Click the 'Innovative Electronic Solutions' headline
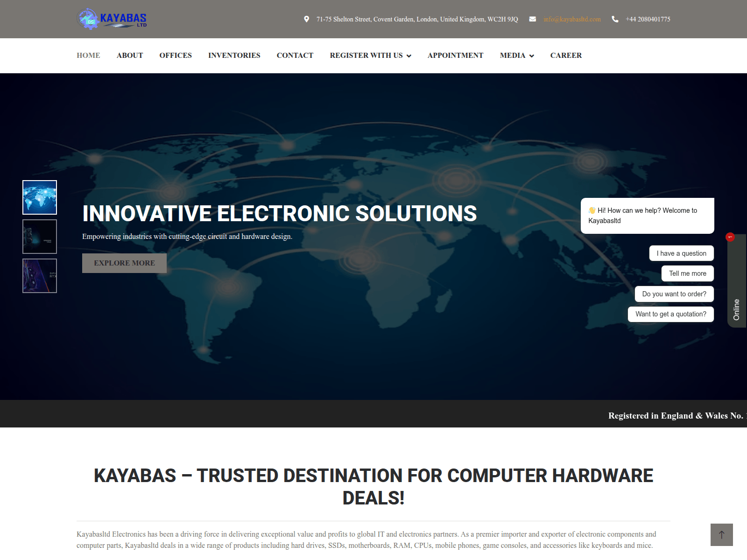The image size is (747, 560). [280, 214]
